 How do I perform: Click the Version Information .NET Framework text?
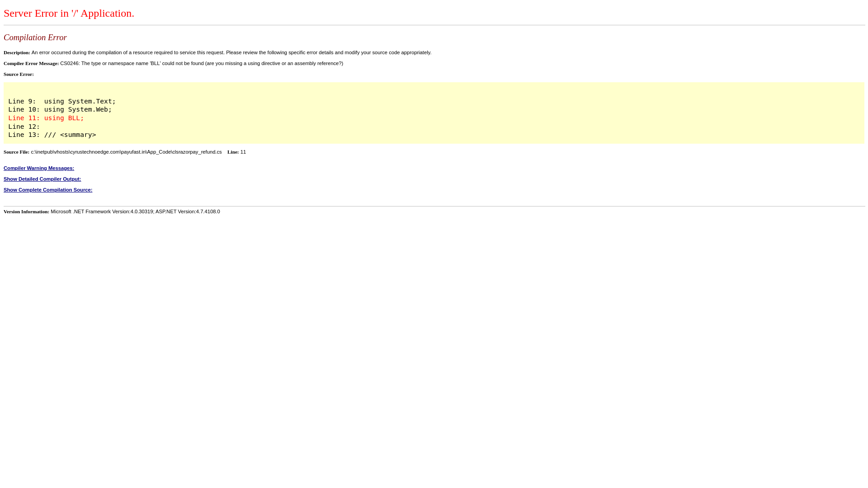(x=135, y=211)
